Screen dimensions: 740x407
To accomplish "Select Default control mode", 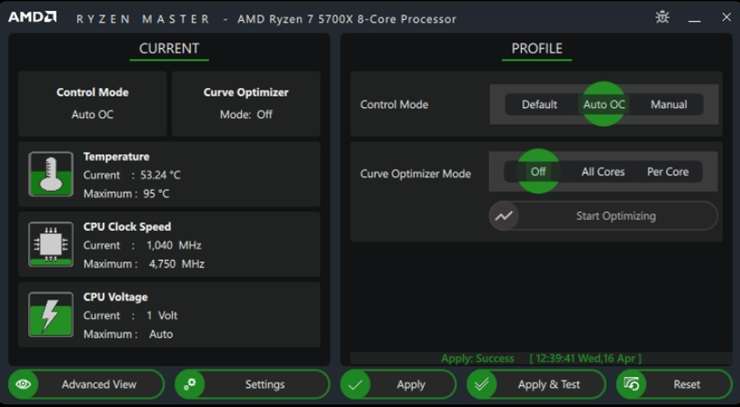I will click(x=539, y=104).
